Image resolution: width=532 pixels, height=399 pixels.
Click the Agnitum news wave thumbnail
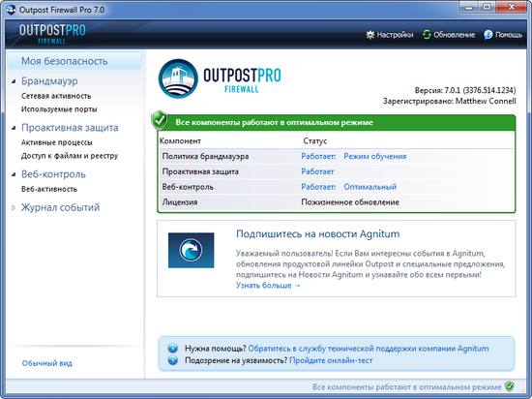pos(191,250)
